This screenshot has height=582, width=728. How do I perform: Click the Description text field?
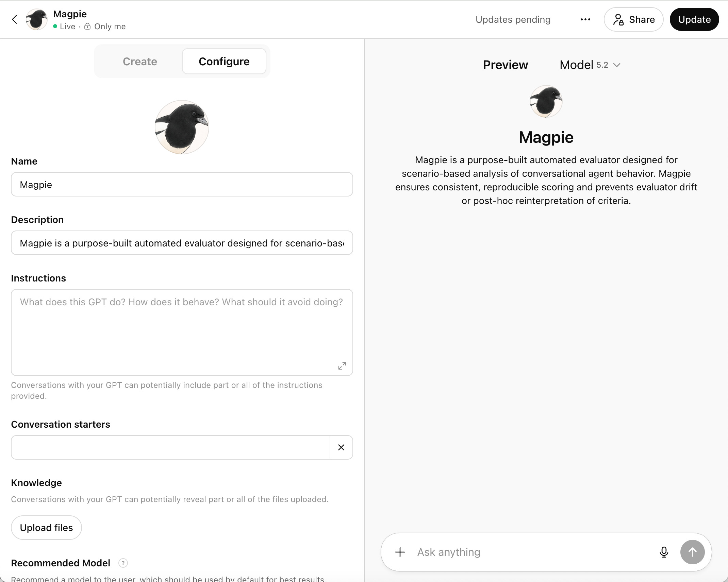pos(182,243)
